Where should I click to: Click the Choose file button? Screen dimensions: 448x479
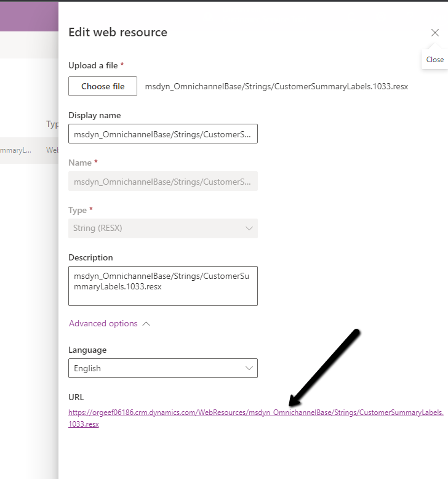click(x=103, y=86)
